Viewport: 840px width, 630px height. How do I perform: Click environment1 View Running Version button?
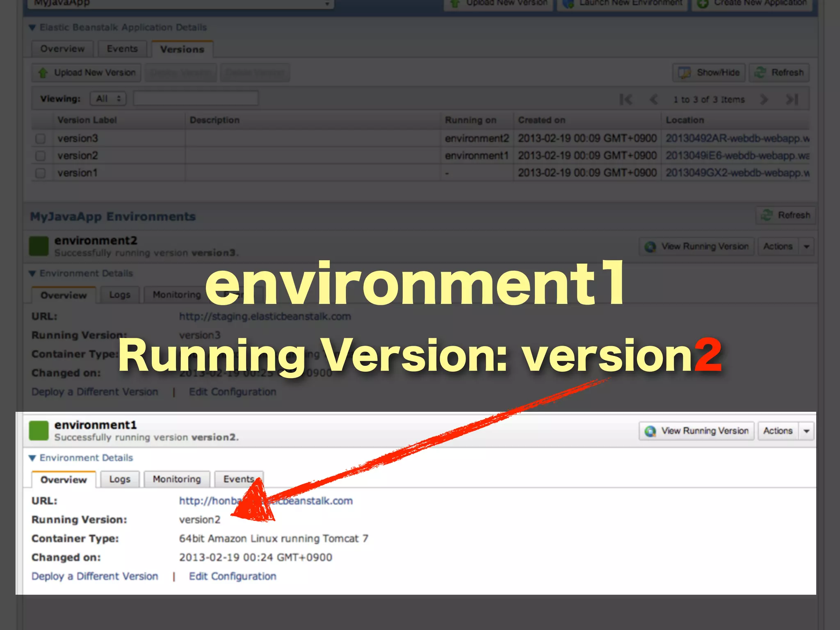tap(696, 431)
